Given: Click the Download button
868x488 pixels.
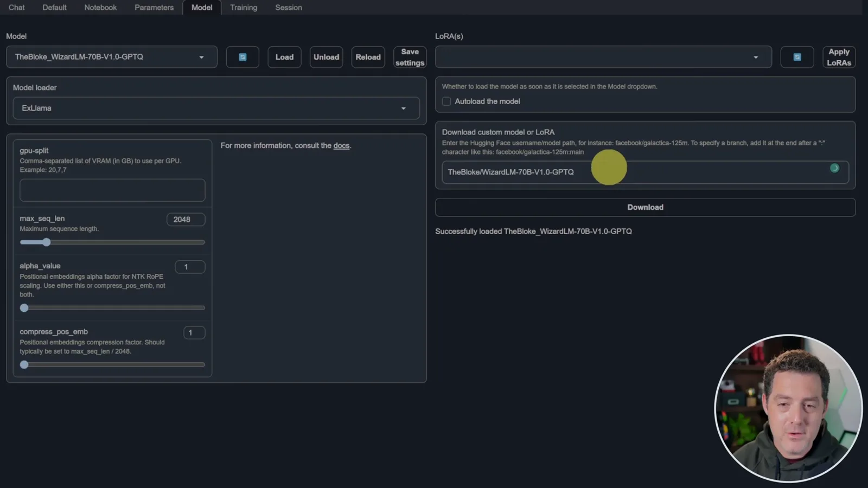Looking at the screenshot, I should (x=645, y=207).
